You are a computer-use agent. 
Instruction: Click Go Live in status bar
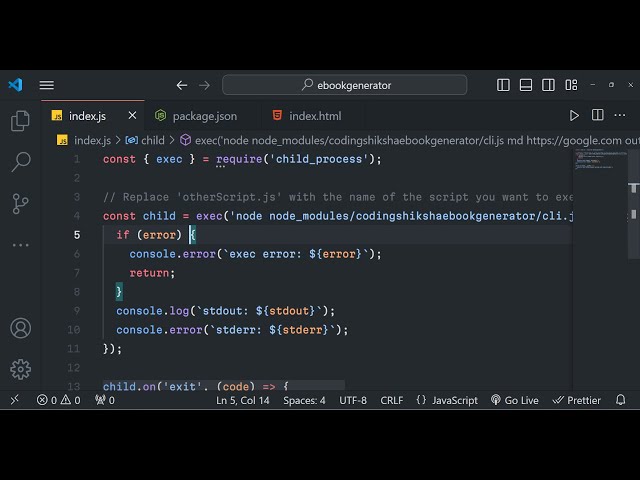coord(514,400)
